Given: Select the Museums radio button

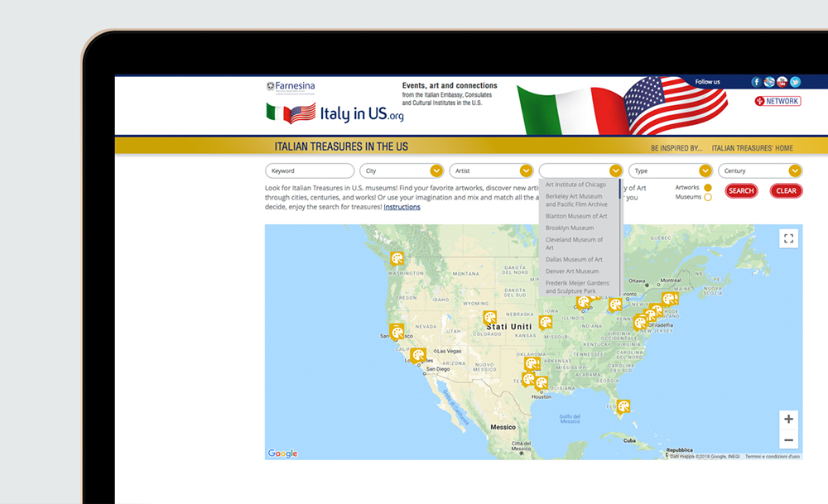Looking at the screenshot, I should point(708,197).
